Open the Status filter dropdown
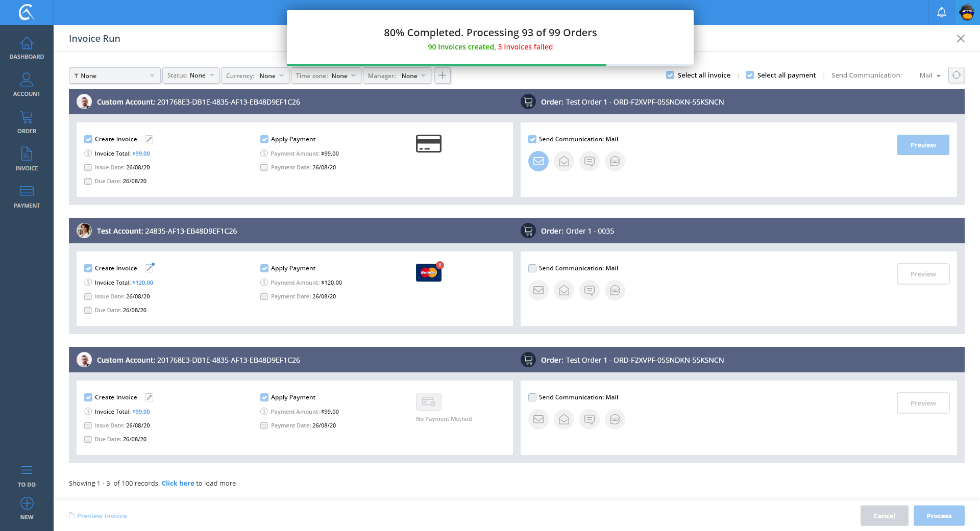The width and height of the screenshot is (980, 531). tap(191, 75)
